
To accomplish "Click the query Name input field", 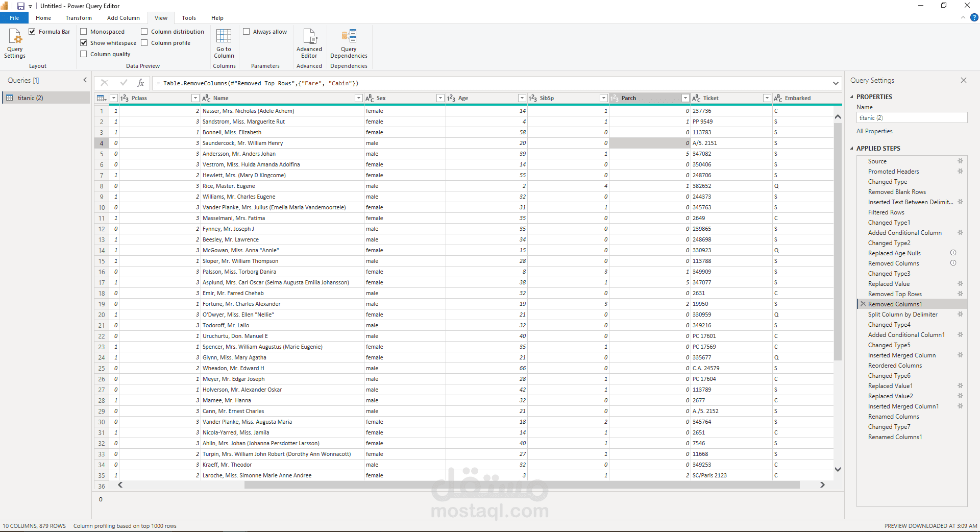I will click(912, 118).
